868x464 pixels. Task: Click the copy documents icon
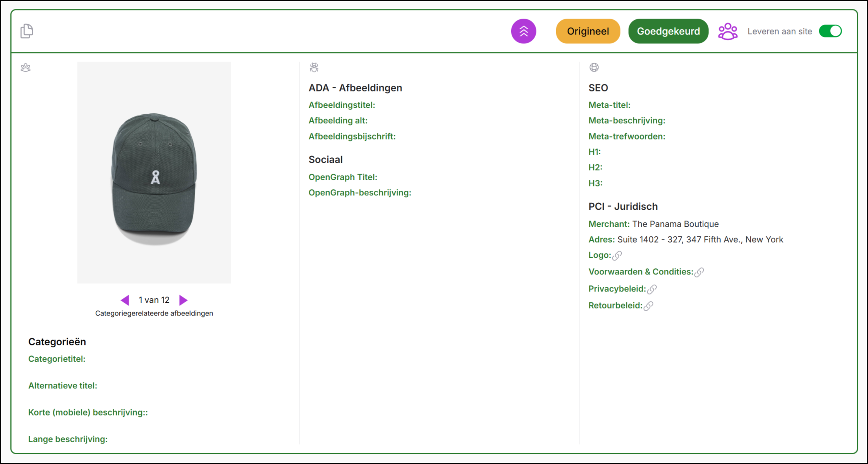point(27,31)
